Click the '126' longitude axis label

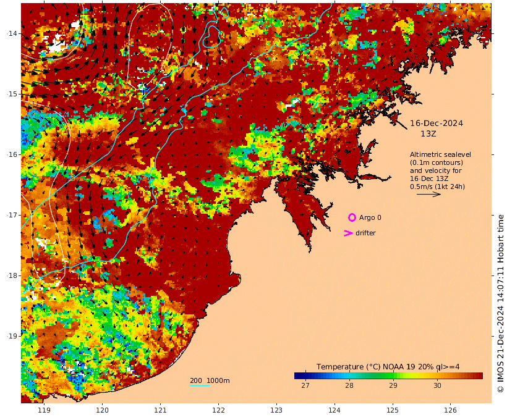tap(450, 410)
